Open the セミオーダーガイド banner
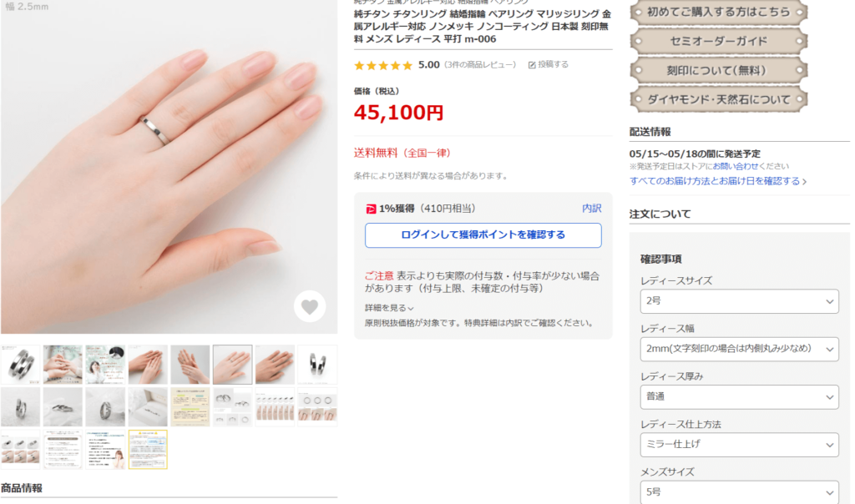This screenshot has width=855, height=504. pos(719,42)
